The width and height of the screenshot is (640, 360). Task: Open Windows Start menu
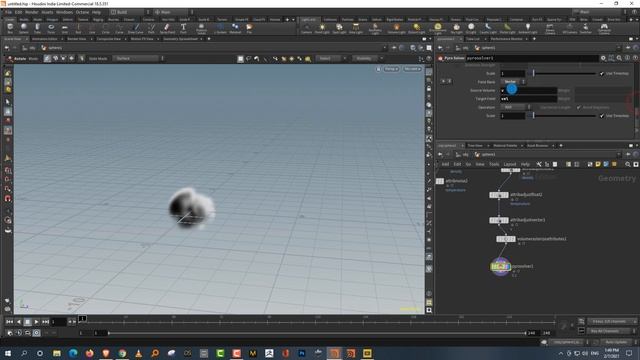[x=8, y=353]
